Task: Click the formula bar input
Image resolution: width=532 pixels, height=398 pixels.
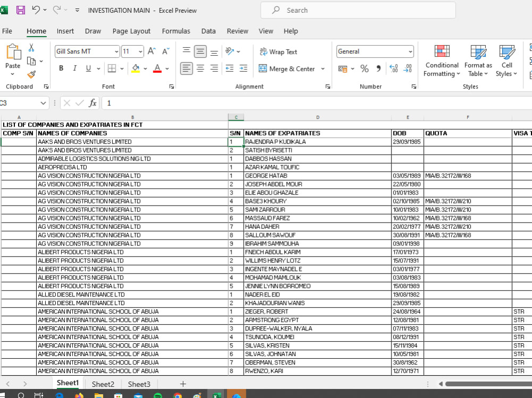Action: pos(317,103)
